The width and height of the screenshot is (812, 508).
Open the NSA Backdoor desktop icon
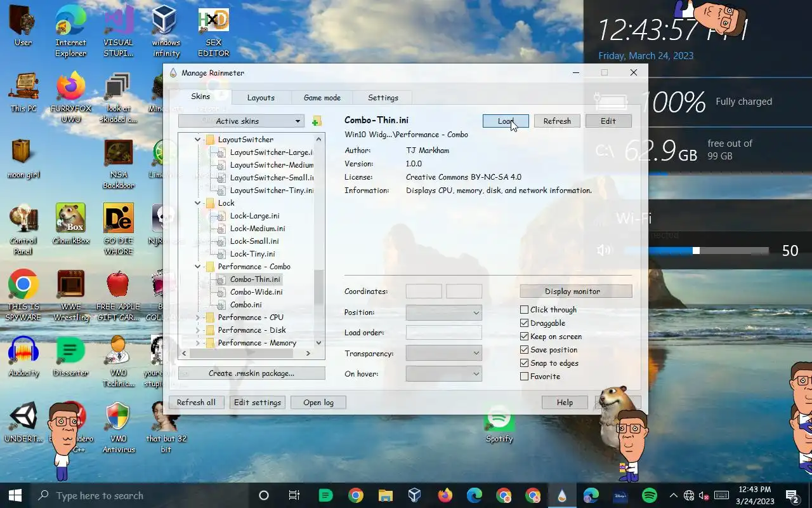(x=119, y=164)
